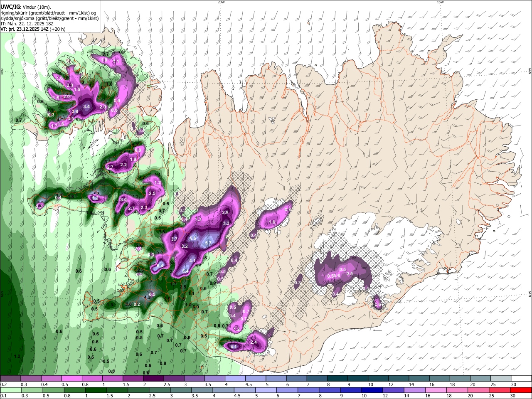Click the '0.2' label on the snow scale
This screenshot has width=532, height=399.
coord(3,384)
